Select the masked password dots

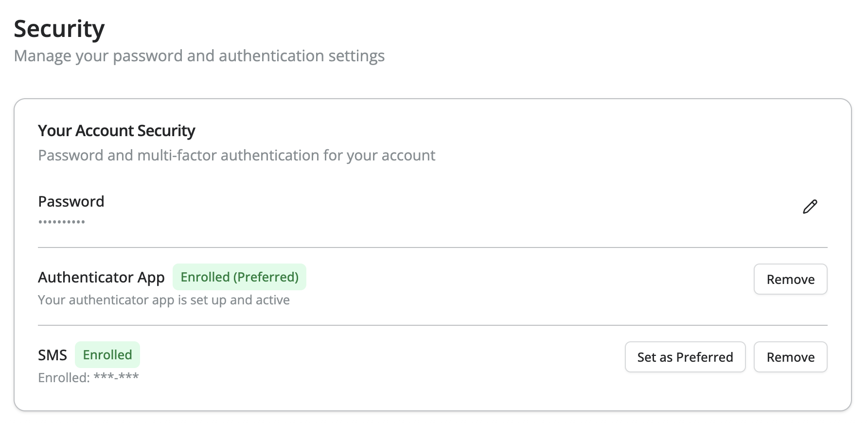61,222
